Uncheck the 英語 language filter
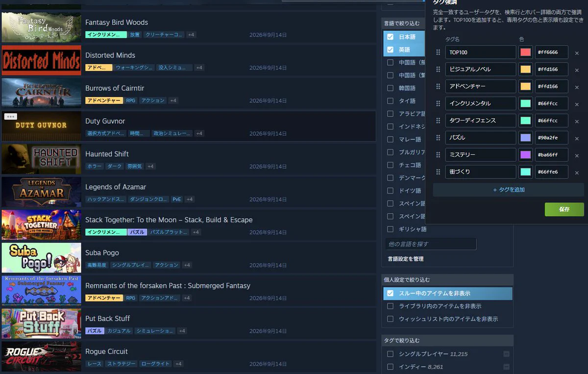Viewport: 588px width, 374px height. point(390,50)
